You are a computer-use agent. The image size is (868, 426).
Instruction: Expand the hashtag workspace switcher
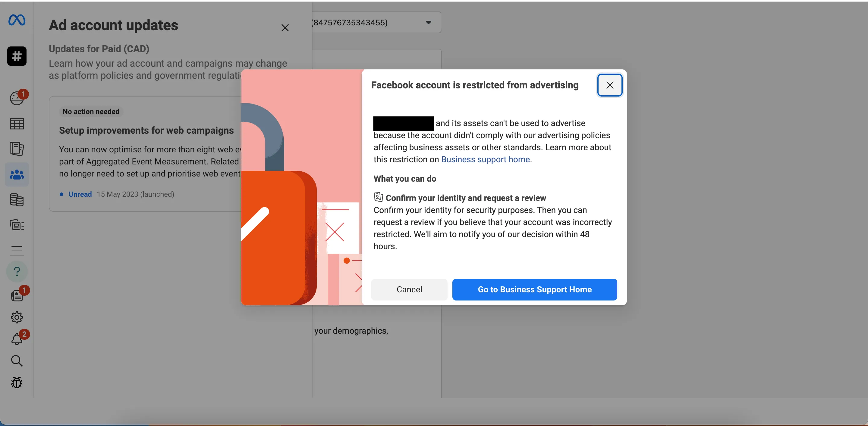17,56
